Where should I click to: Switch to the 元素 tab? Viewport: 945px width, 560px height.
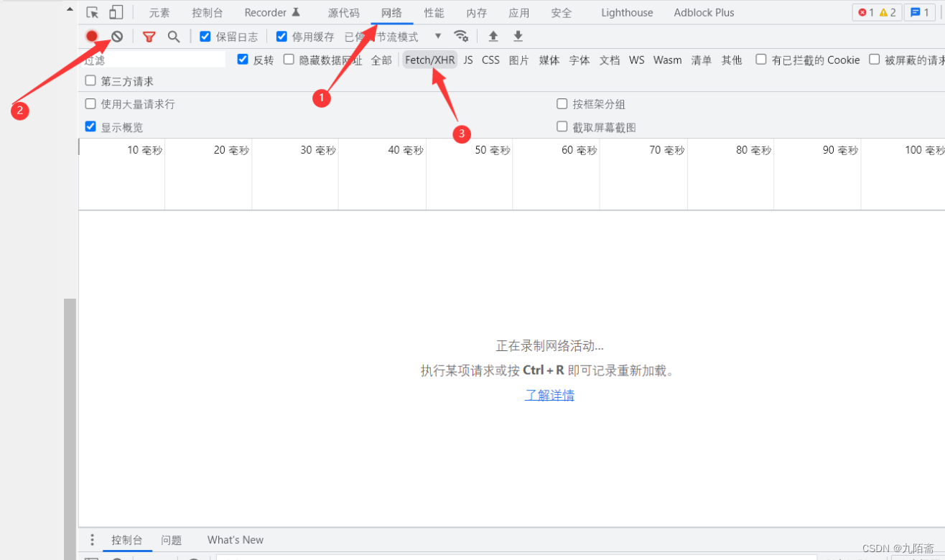click(x=159, y=13)
